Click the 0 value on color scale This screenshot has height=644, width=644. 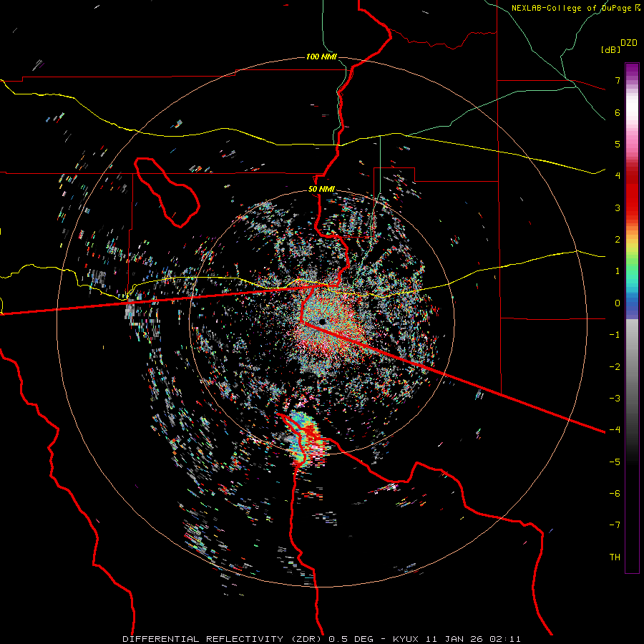[x=618, y=303]
